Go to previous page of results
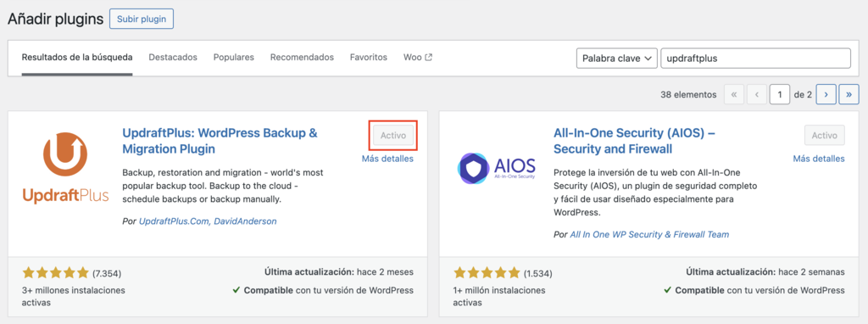 coord(757,95)
